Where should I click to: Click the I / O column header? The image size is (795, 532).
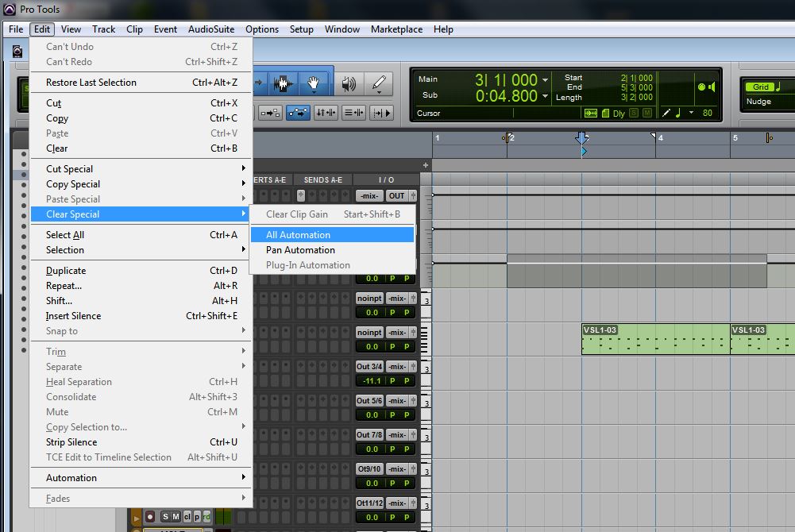(x=386, y=180)
